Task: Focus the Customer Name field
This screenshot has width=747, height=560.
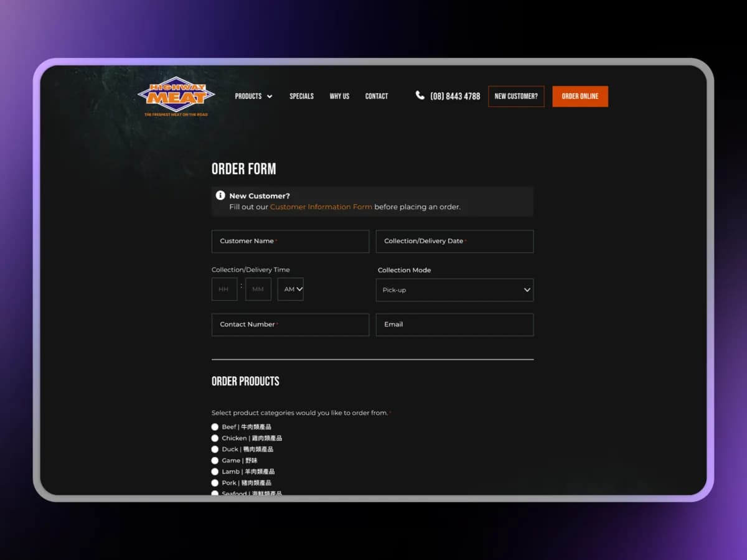Action: (290, 241)
